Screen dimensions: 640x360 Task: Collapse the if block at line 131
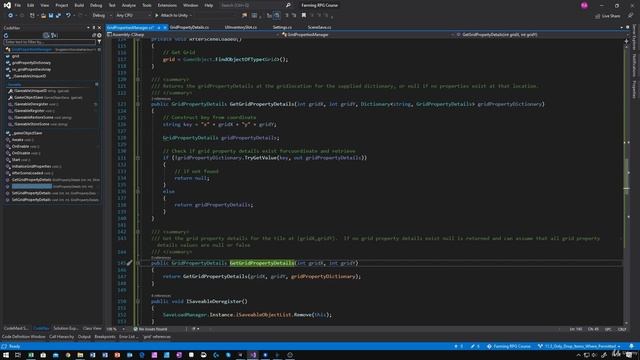click(138, 158)
